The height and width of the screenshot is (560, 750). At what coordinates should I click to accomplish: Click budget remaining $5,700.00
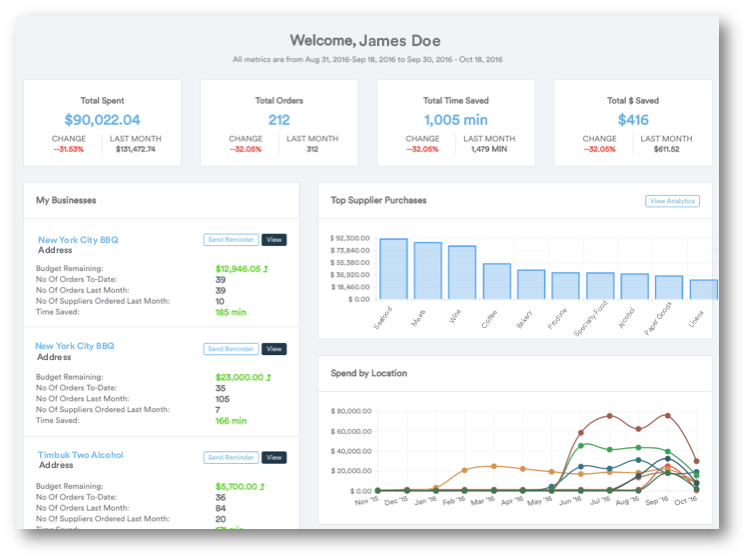pos(236,486)
